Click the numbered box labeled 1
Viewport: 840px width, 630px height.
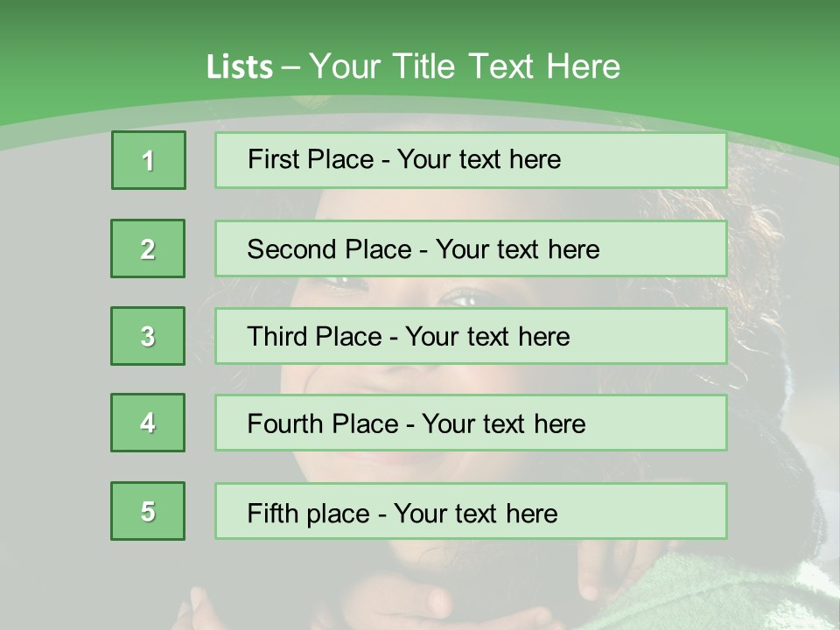pyautogui.click(x=149, y=160)
